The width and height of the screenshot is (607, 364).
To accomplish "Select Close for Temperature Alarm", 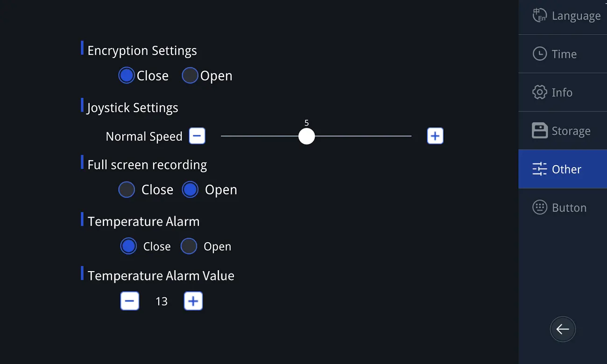I will click(x=128, y=246).
